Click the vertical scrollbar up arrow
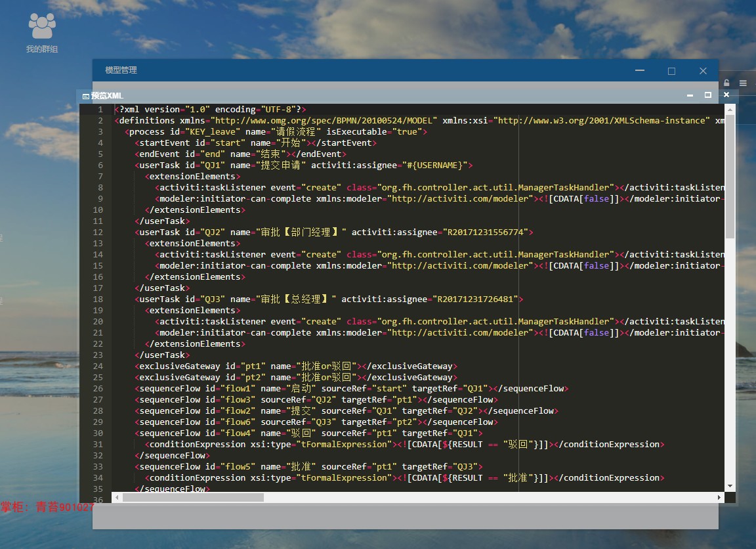The image size is (756, 549). [730, 110]
